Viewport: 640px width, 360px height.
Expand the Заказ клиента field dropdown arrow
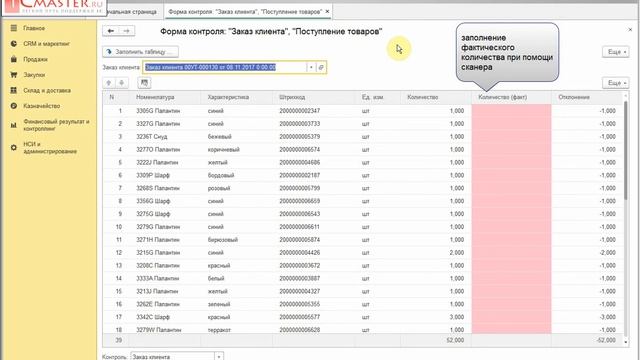(x=311, y=67)
